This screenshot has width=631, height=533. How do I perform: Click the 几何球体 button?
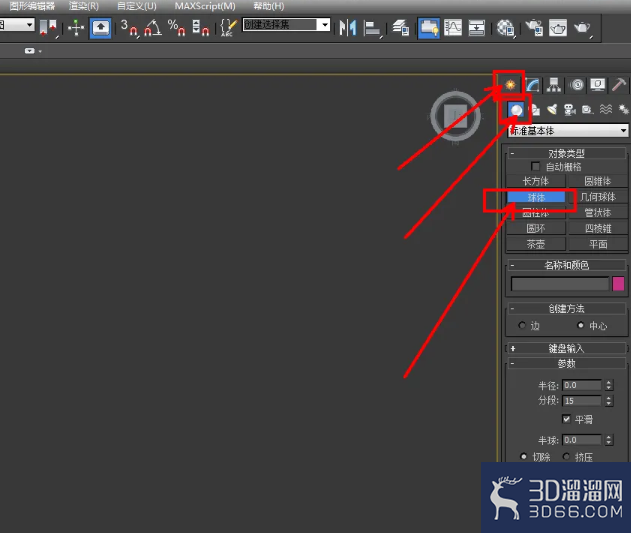598,197
